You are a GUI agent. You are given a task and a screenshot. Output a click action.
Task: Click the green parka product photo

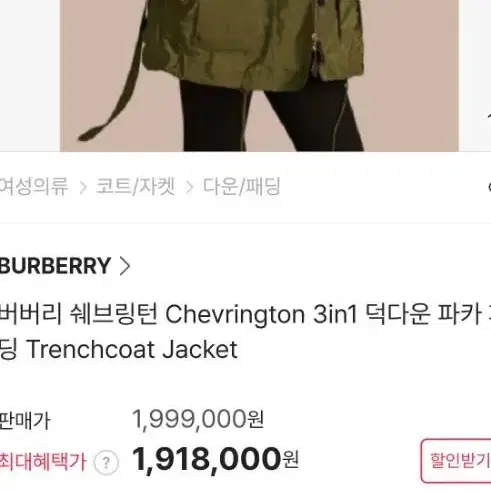pyautogui.click(x=259, y=76)
